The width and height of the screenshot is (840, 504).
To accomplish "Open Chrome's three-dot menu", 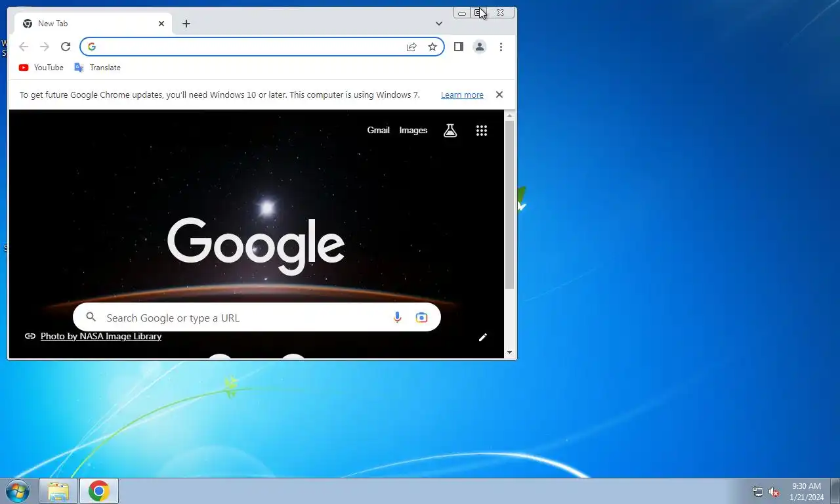I will [x=501, y=47].
